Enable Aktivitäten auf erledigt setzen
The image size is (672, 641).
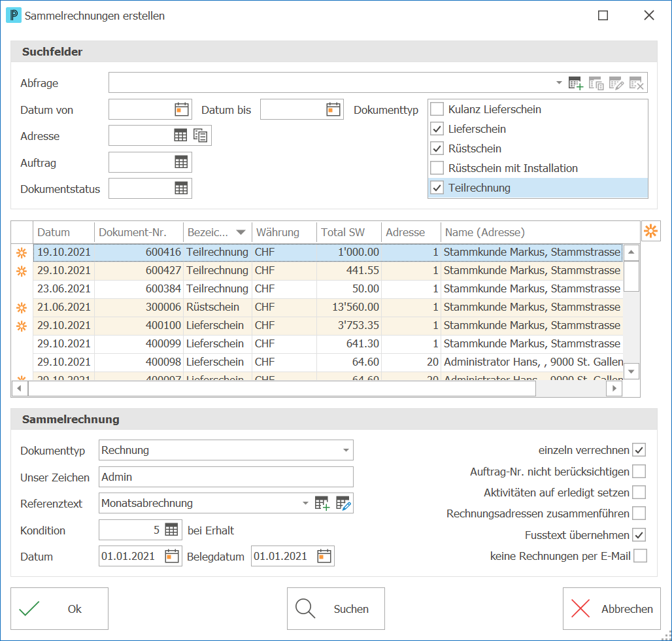pyautogui.click(x=639, y=493)
